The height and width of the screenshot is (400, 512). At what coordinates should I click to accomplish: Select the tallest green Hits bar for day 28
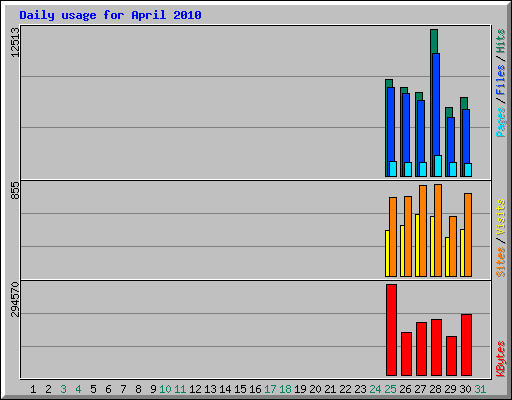[x=434, y=41]
